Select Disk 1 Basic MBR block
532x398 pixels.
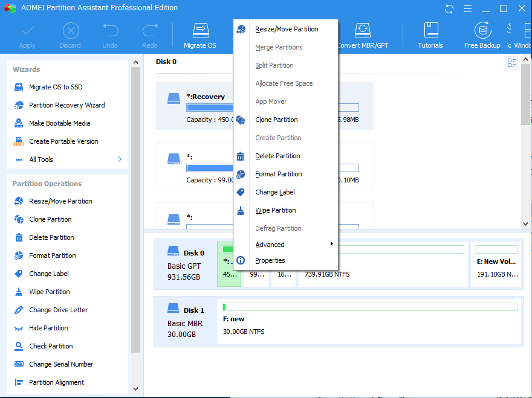point(186,322)
